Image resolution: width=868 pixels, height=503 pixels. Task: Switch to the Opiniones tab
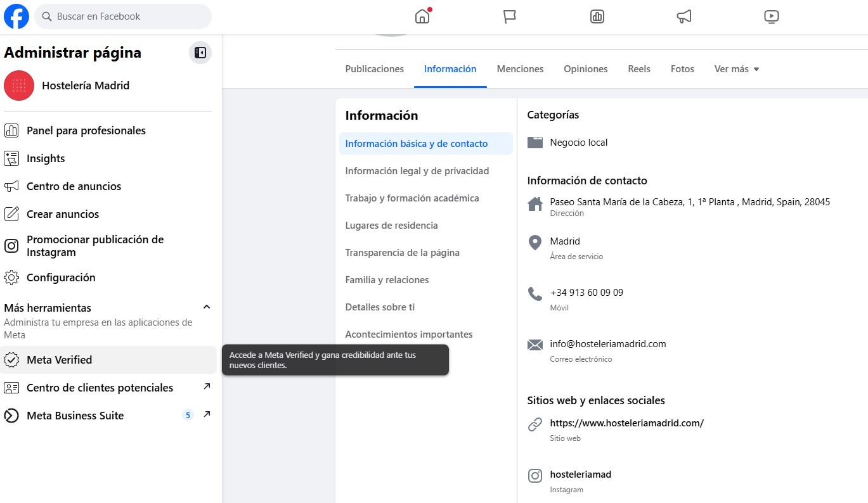click(x=585, y=69)
